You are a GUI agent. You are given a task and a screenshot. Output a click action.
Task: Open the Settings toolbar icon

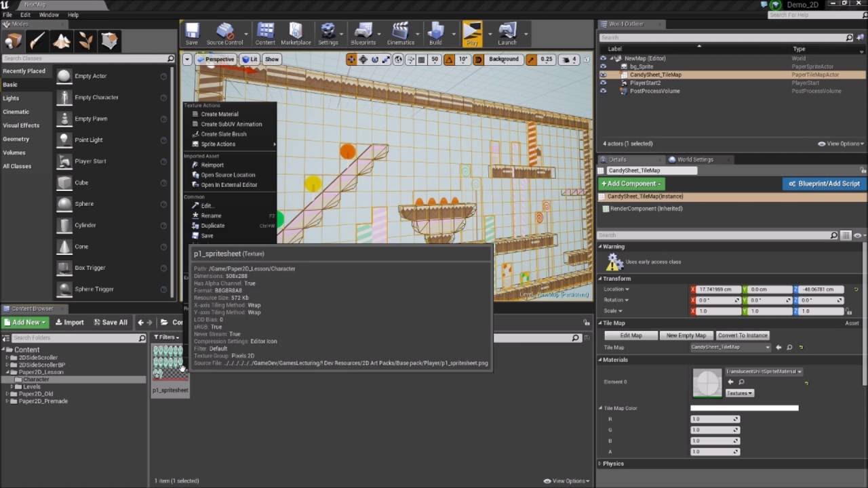(x=328, y=34)
